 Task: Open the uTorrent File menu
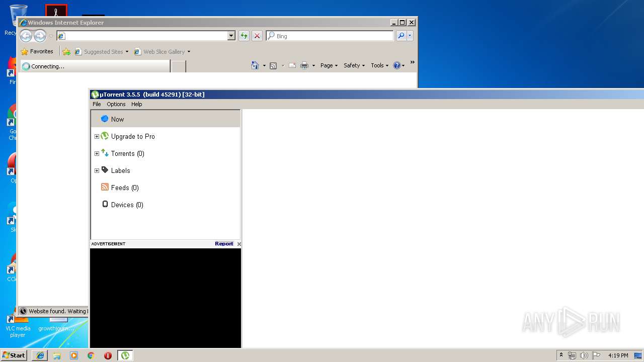pos(97,104)
